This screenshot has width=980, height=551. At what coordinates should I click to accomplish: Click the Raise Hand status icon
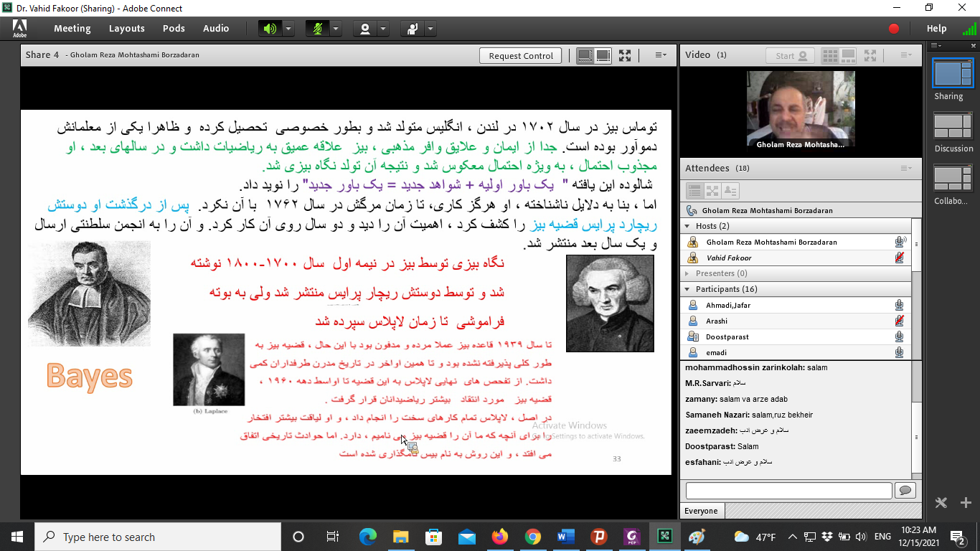click(412, 28)
